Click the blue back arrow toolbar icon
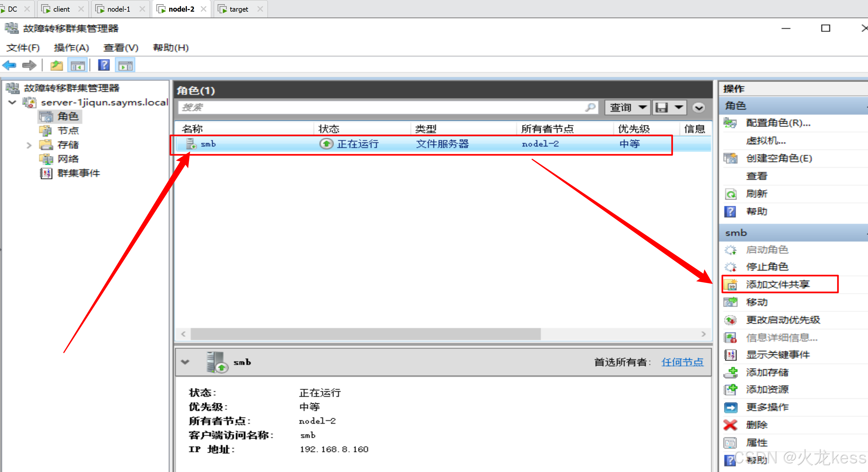The image size is (868, 472). point(9,65)
